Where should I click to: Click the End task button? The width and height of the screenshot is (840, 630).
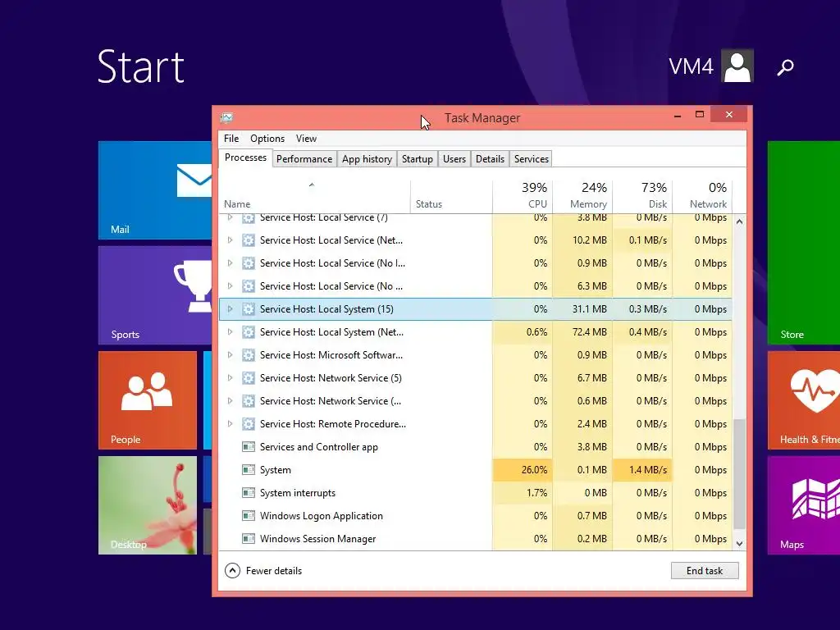[x=705, y=571]
